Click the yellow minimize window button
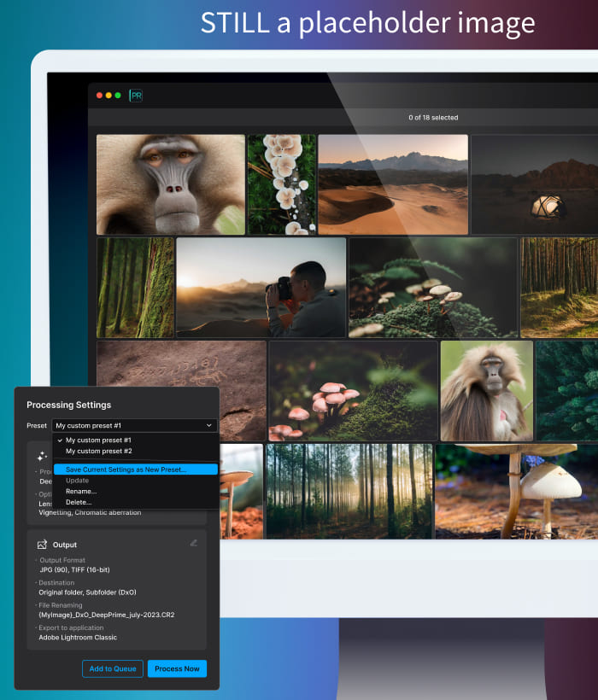Viewport: 598px width, 700px height. pyautogui.click(x=108, y=96)
